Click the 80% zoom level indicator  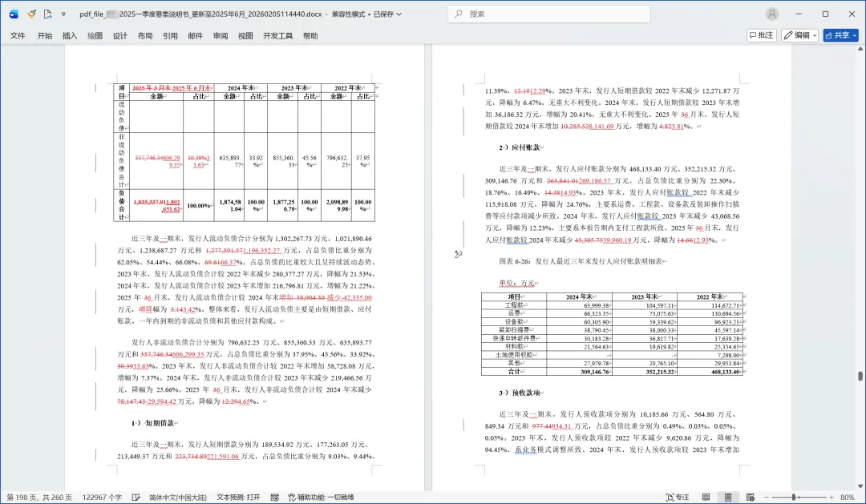[x=848, y=498]
